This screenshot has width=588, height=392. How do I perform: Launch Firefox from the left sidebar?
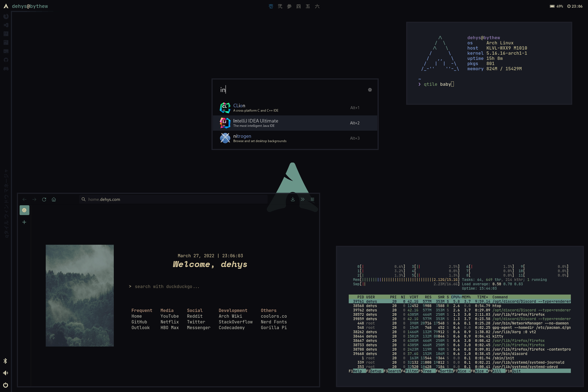point(6,16)
